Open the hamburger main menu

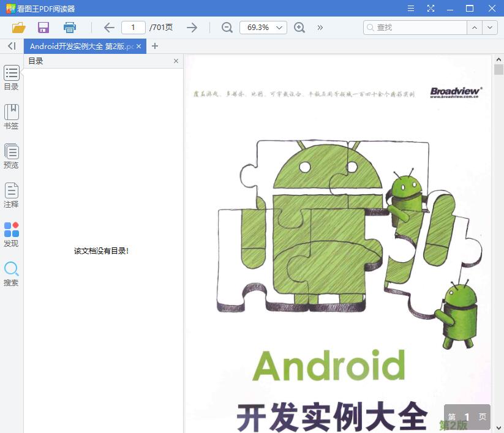coord(411,9)
